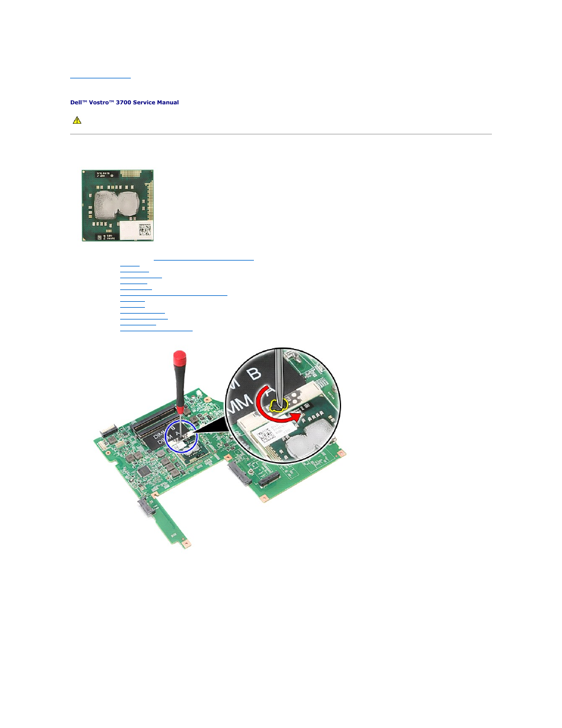Click the yellow caution triangle icon
Viewport: 562px width, 728px height.
[x=77, y=120]
